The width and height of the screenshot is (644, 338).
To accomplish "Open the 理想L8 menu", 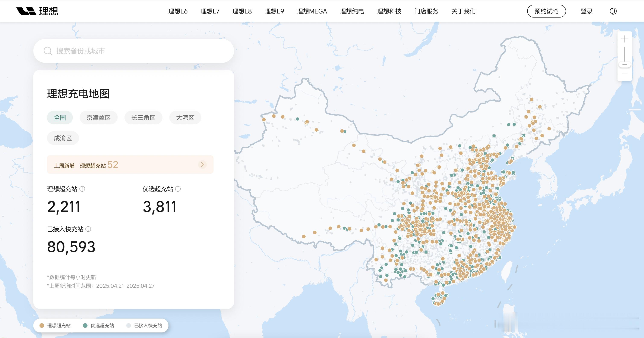I will (x=242, y=11).
